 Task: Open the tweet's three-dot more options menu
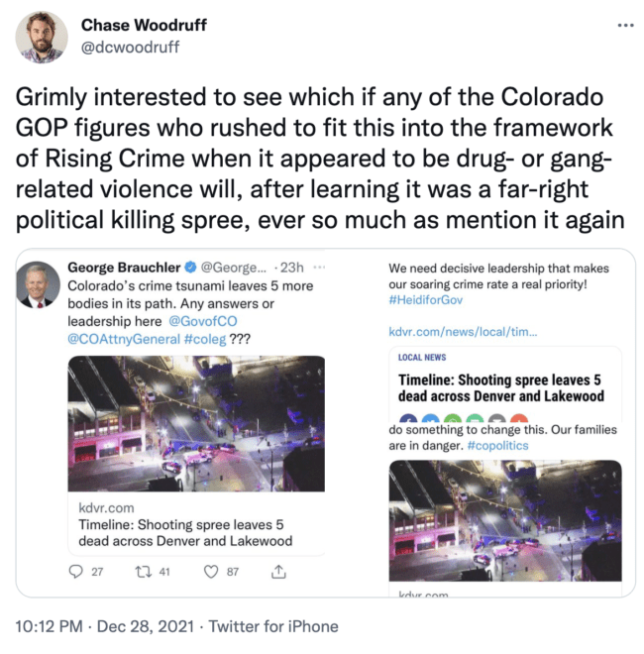point(625,26)
